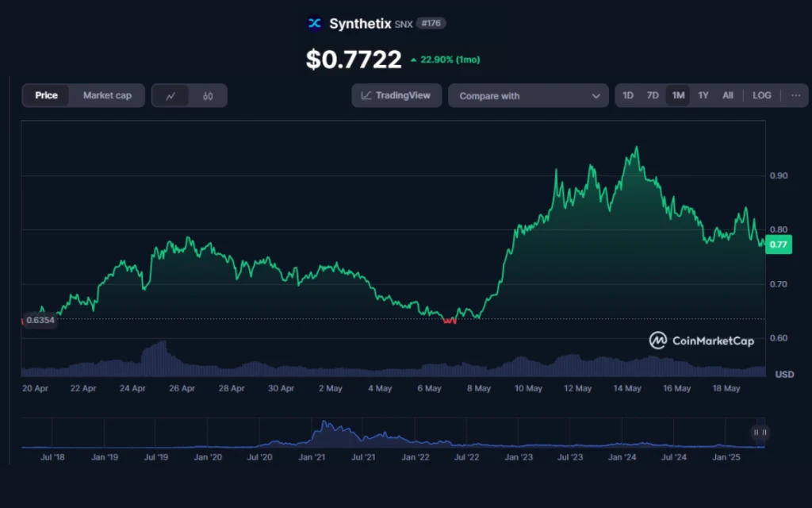Viewport: 812px width, 508px height.
Task: Click the 0.60 y-axis label
Action: pos(779,338)
